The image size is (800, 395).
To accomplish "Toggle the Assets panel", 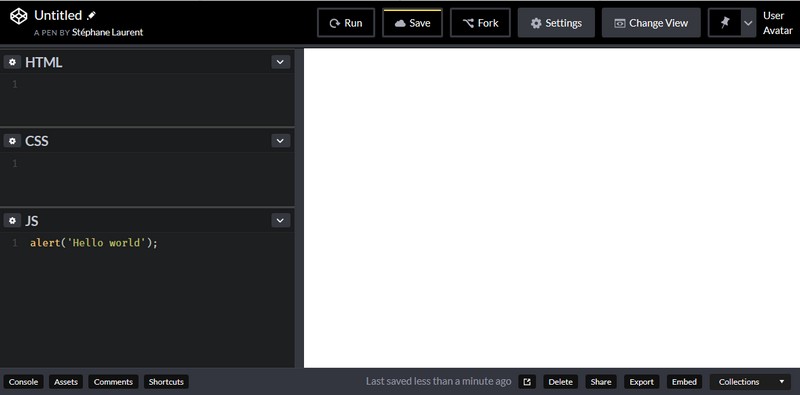I will tap(66, 382).
